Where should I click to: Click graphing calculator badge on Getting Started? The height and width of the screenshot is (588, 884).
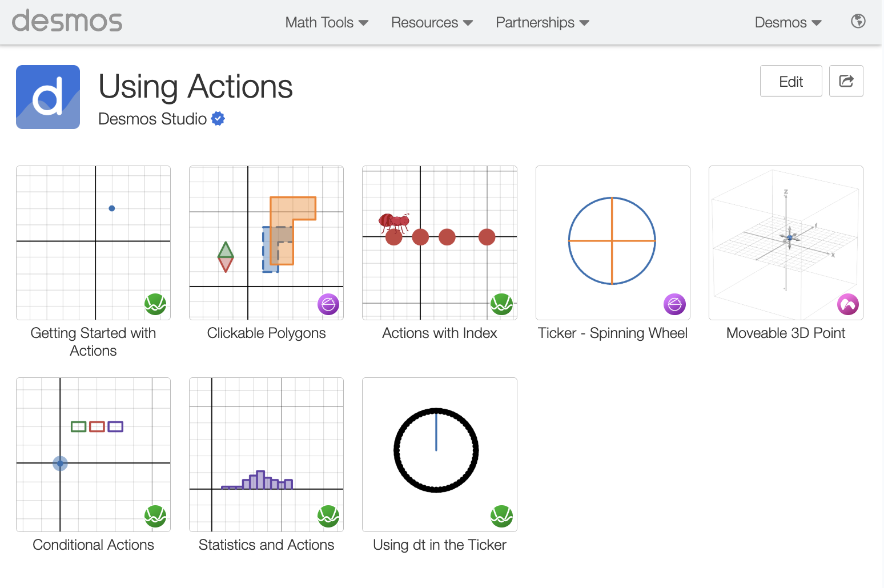(155, 304)
